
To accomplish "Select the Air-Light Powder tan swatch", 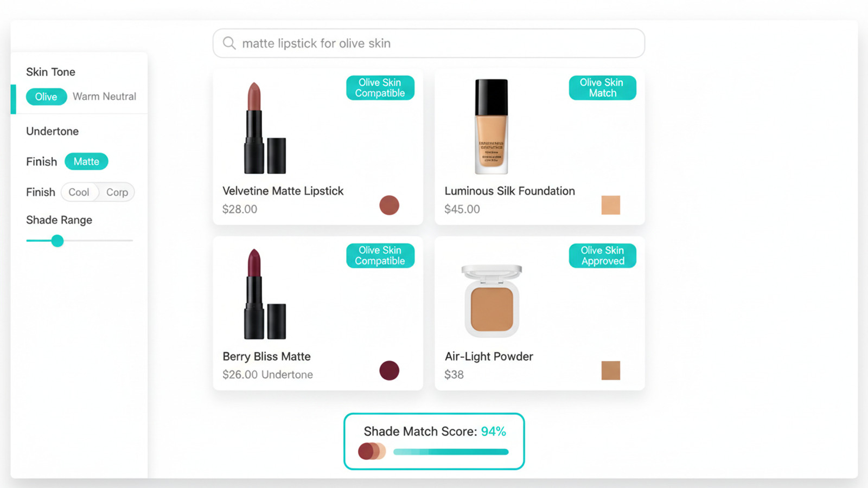I will click(x=610, y=371).
